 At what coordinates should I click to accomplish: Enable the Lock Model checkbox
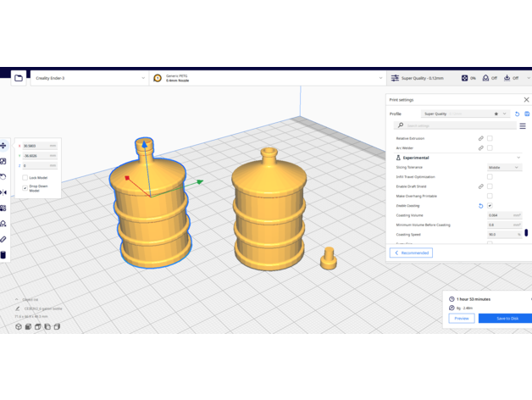pos(25,178)
